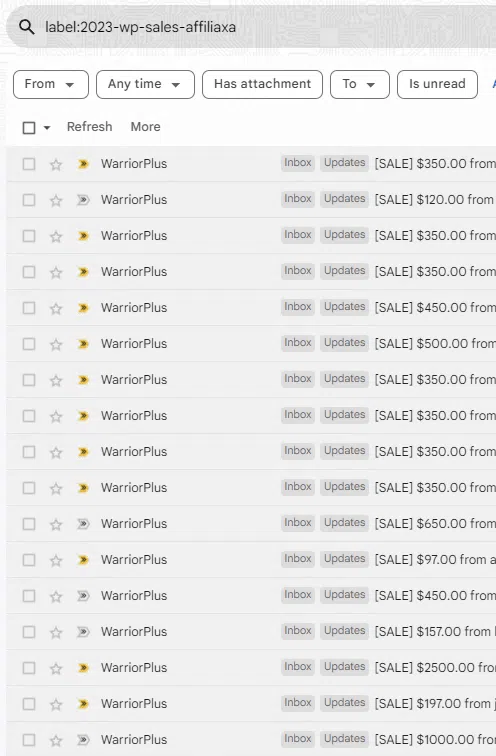Select the $120.00 sale email checkbox

pos(29,200)
